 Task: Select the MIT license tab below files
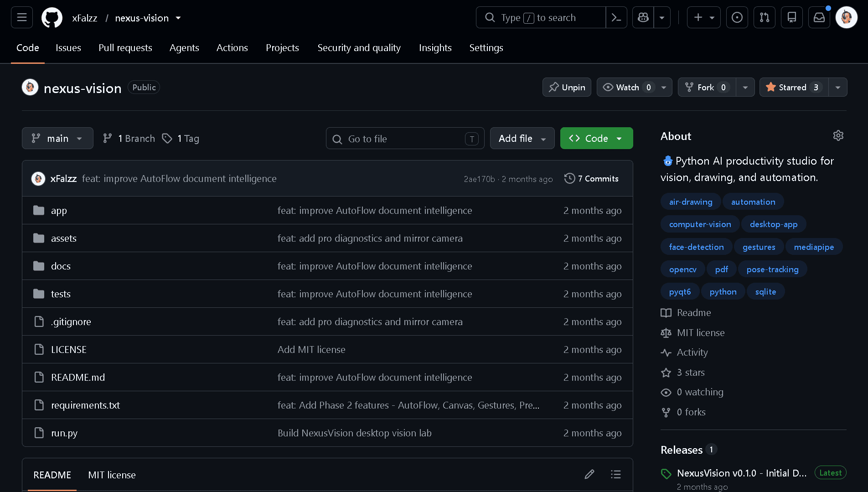[112, 475]
